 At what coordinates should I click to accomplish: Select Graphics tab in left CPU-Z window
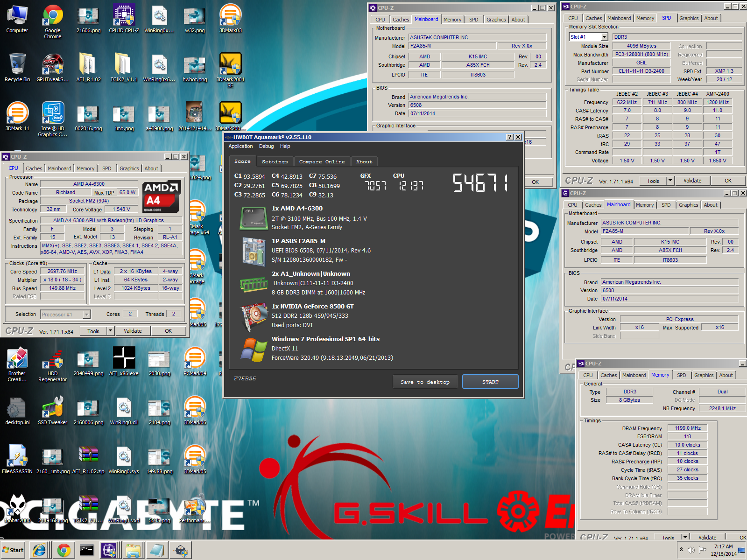[129, 168]
